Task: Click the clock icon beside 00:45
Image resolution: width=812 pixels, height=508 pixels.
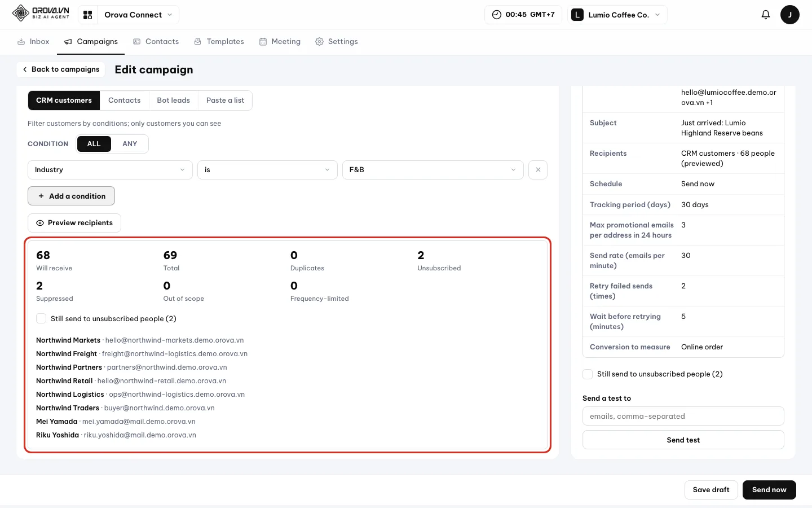Action: pyautogui.click(x=496, y=15)
